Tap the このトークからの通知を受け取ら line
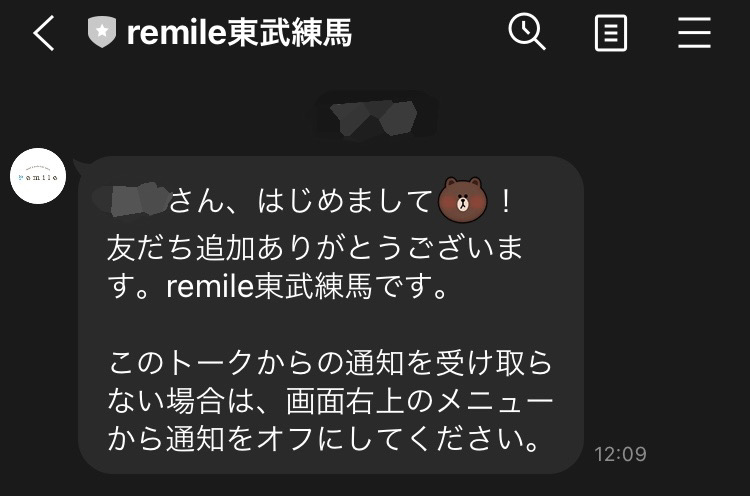The height and width of the screenshot is (496, 750). tap(330, 363)
